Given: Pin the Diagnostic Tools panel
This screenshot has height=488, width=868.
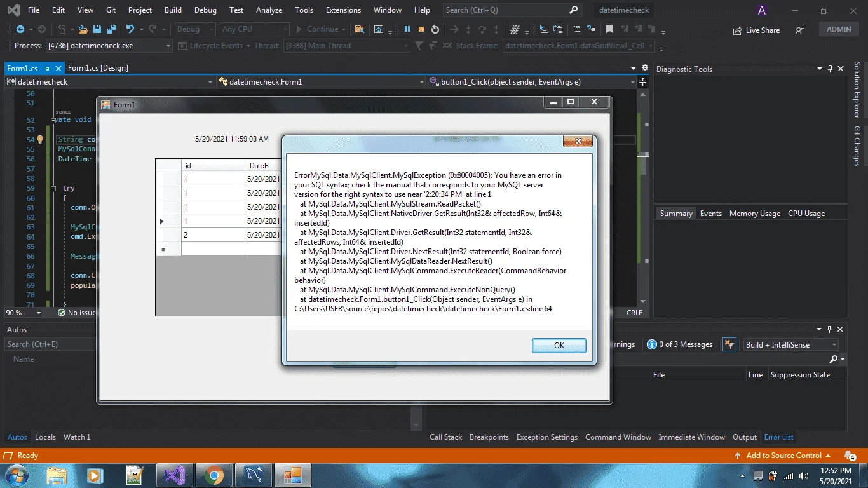Looking at the screenshot, I should (x=829, y=69).
